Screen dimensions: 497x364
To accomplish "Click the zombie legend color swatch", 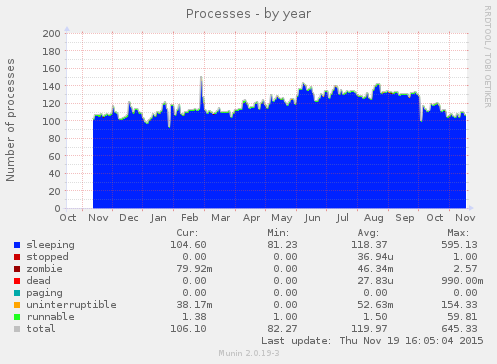I will 17,269.
